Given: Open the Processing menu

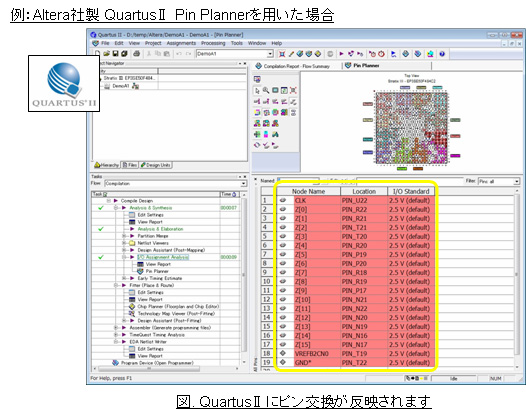Looking at the screenshot, I should pos(213,43).
